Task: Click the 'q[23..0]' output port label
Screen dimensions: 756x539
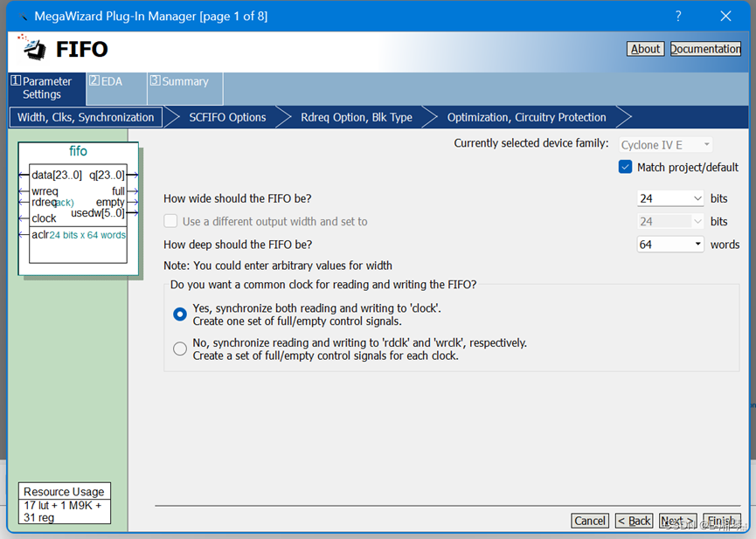Action: [107, 175]
